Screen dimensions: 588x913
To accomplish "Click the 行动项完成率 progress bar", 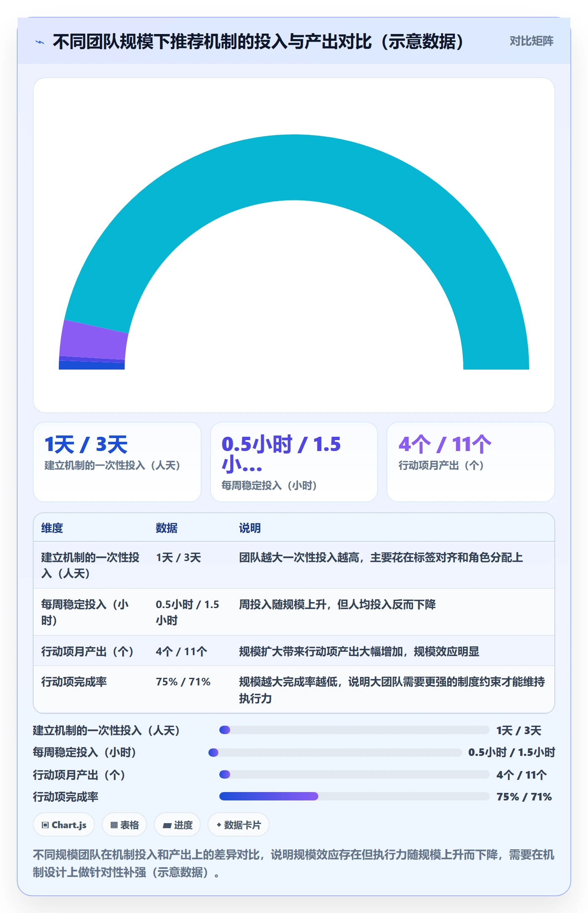I will [x=354, y=796].
